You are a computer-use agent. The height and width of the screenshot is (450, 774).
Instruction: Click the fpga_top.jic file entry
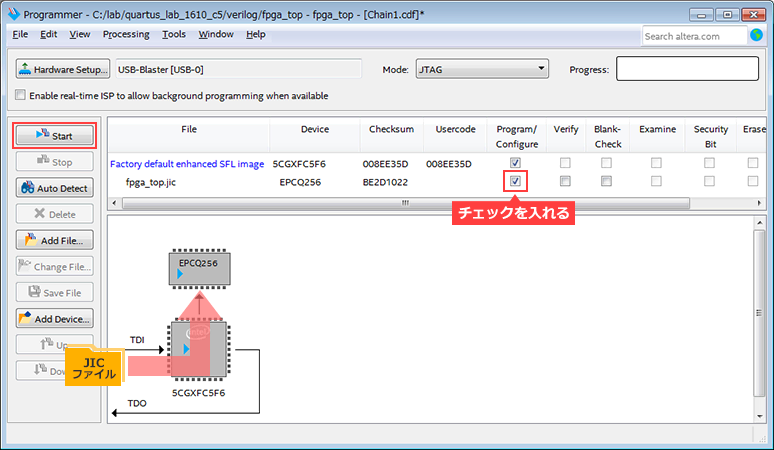point(152,182)
